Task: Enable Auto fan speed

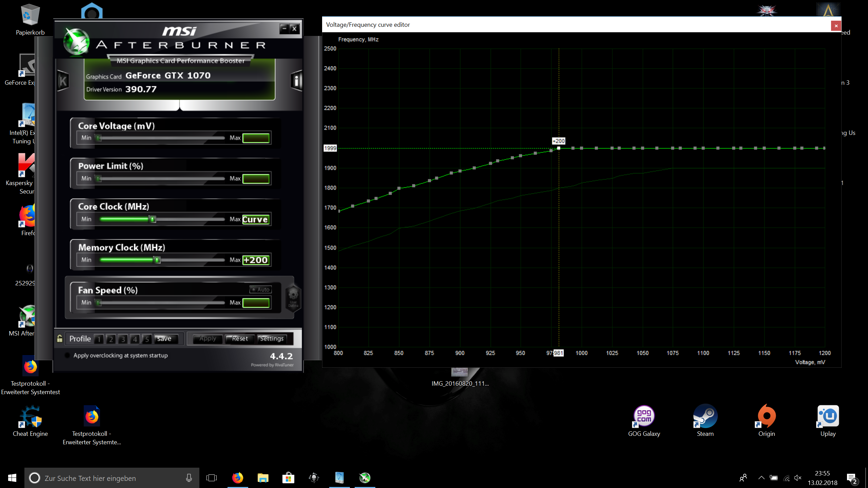Action: click(260, 289)
